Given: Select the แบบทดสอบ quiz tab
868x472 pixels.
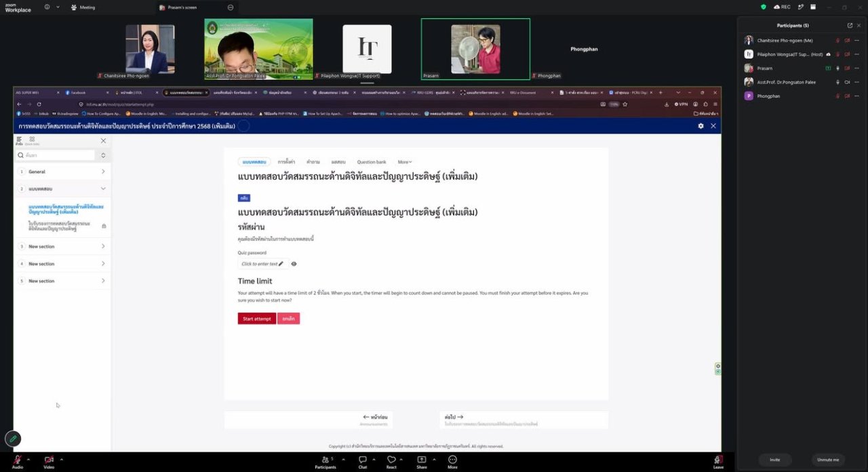Looking at the screenshot, I should tap(254, 162).
